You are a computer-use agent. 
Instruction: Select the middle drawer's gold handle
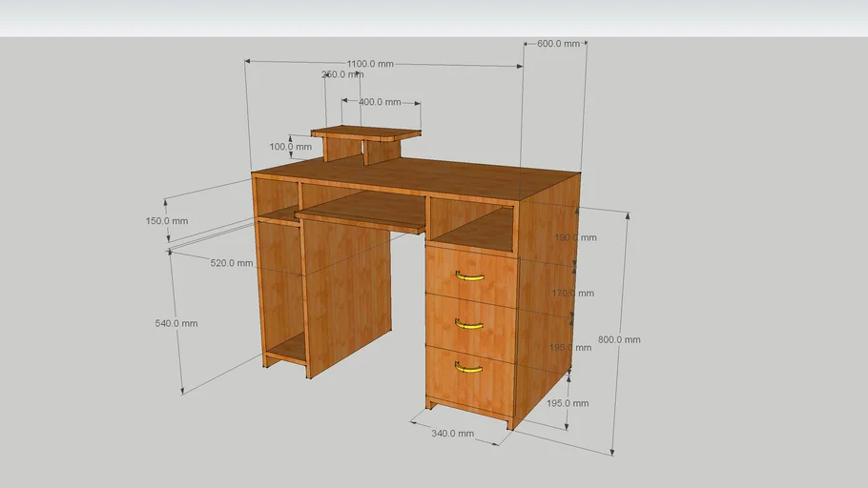[468, 324]
